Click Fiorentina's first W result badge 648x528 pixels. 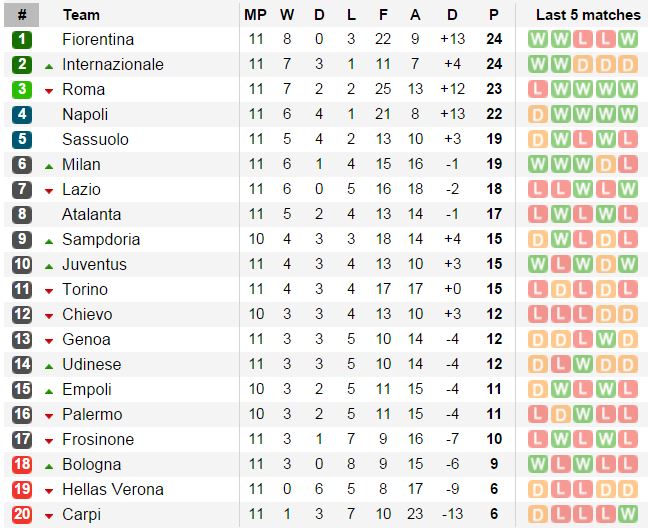pos(538,40)
